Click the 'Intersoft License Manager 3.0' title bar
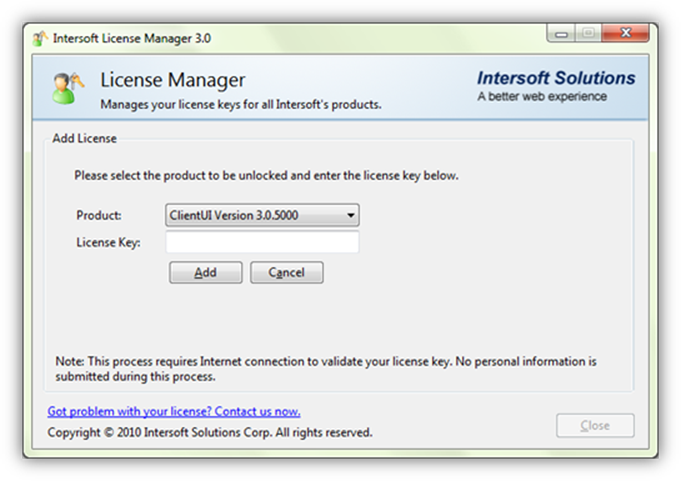The image size is (681, 481). coord(132,38)
